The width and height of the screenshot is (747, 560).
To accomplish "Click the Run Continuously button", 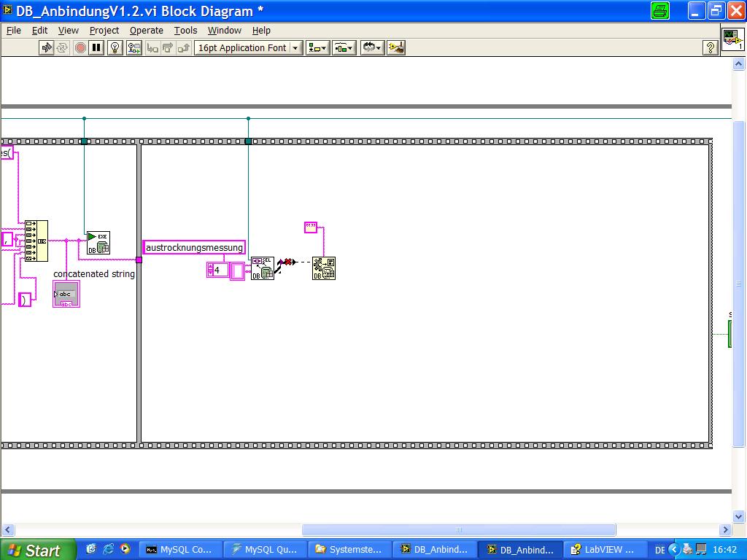I will coord(62,47).
